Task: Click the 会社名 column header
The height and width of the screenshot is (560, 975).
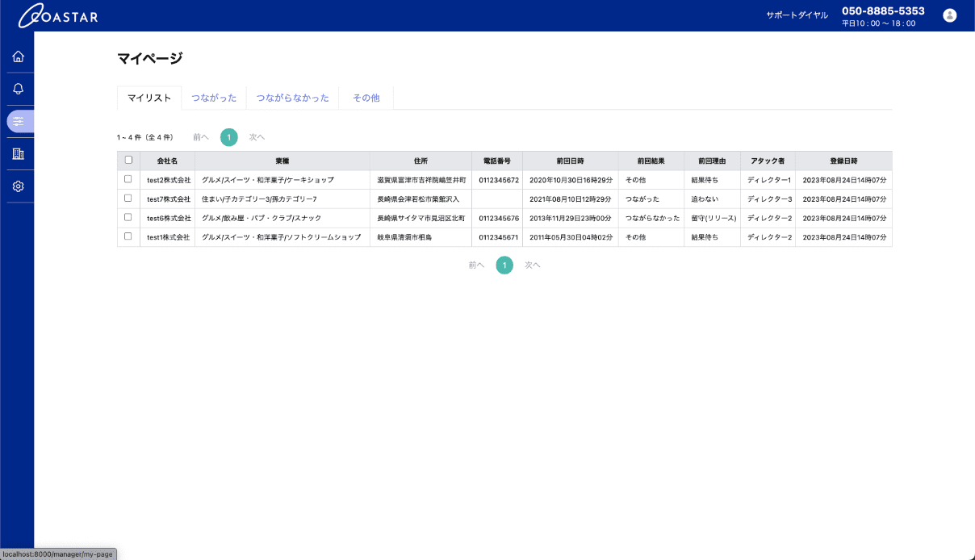Action: pos(167,161)
